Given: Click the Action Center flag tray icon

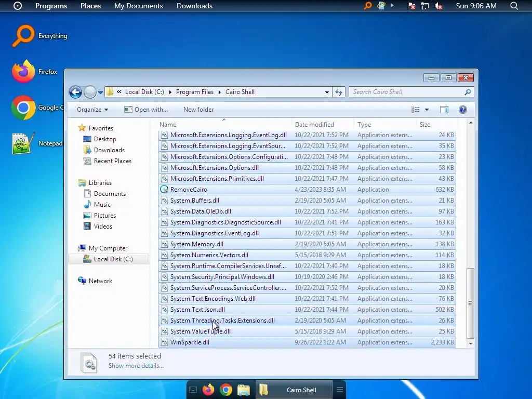Looking at the screenshot, I should point(411,6).
